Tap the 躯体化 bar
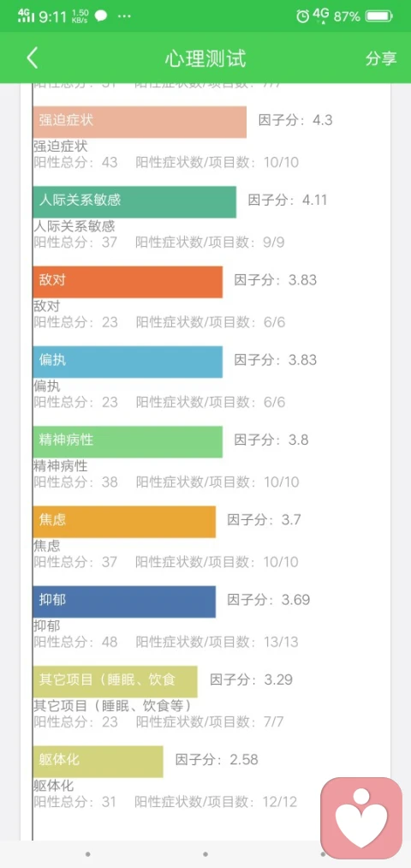The height and width of the screenshot is (868, 411). [98, 762]
